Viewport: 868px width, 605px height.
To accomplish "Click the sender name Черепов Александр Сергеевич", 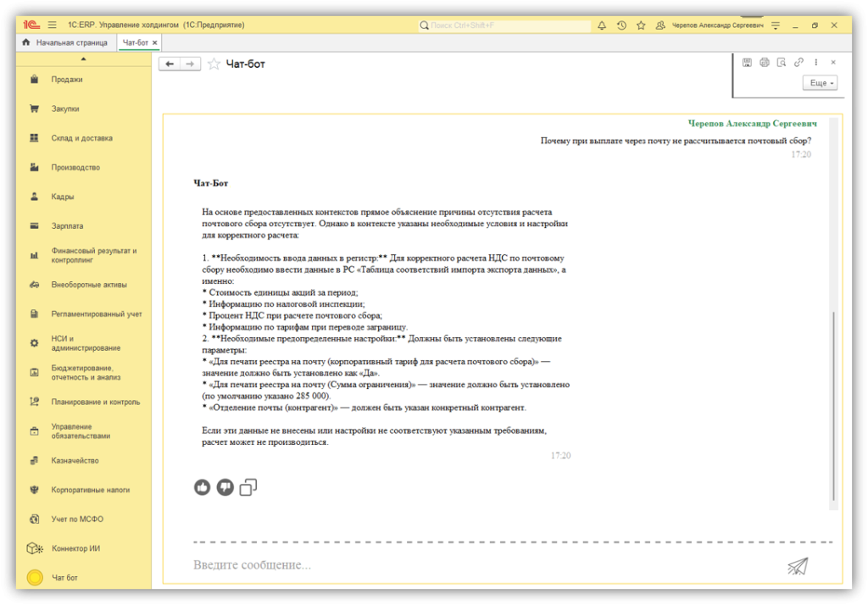I will click(x=753, y=124).
